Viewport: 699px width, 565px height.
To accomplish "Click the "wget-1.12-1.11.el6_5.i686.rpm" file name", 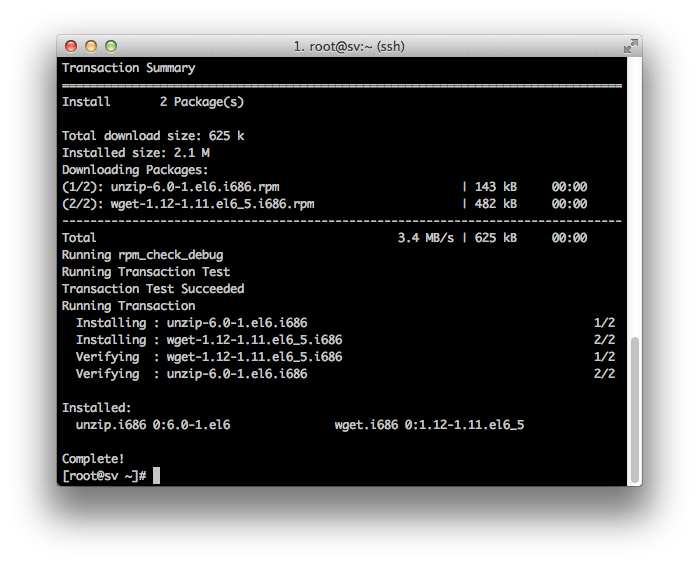I will click(x=212, y=204).
